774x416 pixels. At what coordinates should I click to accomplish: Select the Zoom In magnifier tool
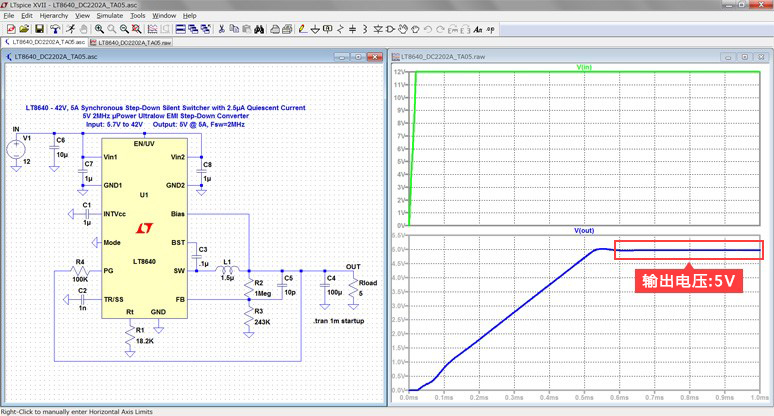coord(99,29)
